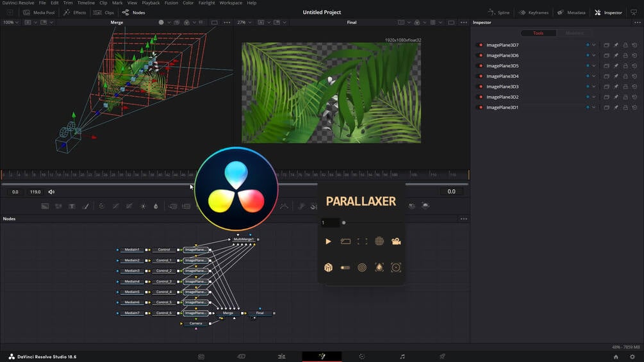
Task: Expand ImagePlane3D7 chevron in Inspector
Action: click(593, 45)
